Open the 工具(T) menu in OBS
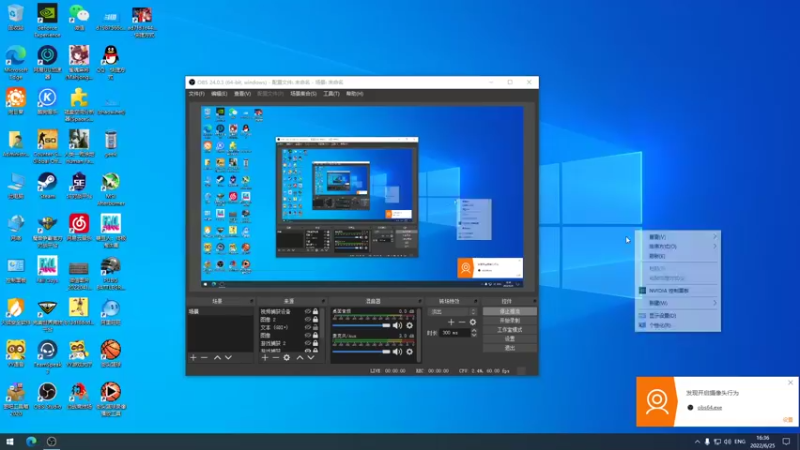Image resolution: width=800 pixels, height=450 pixels. (x=331, y=94)
